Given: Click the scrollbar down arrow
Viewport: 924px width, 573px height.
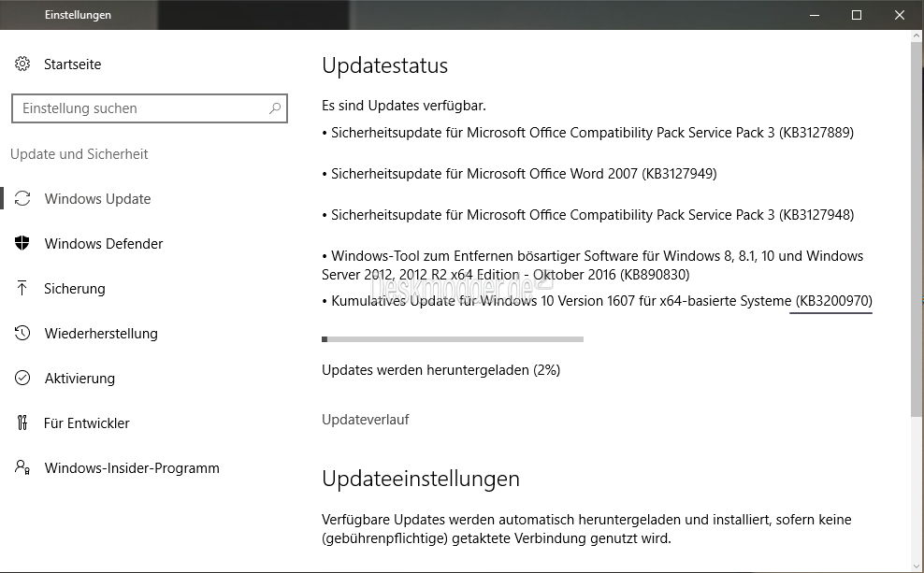Looking at the screenshot, I should [x=917, y=566].
